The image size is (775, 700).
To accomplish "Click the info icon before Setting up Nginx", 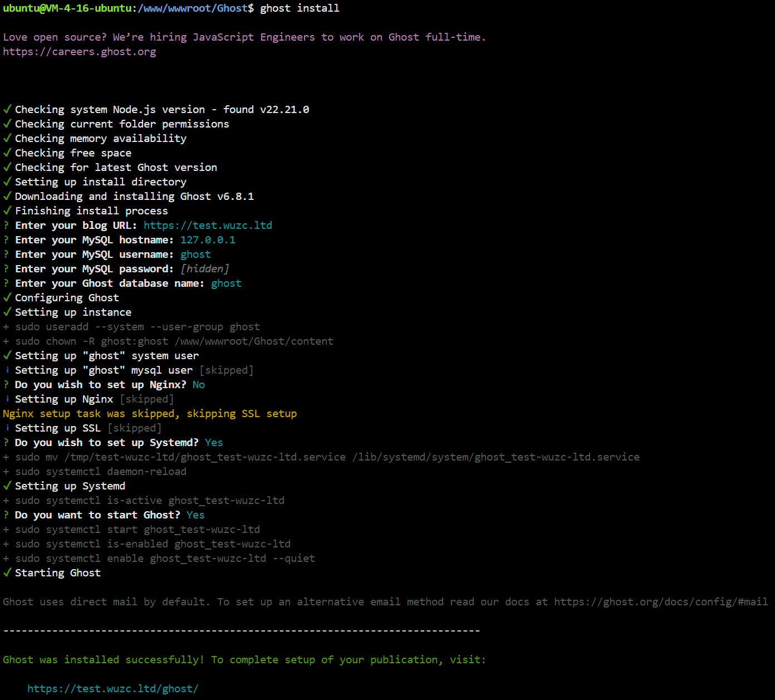I will (x=7, y=399).
